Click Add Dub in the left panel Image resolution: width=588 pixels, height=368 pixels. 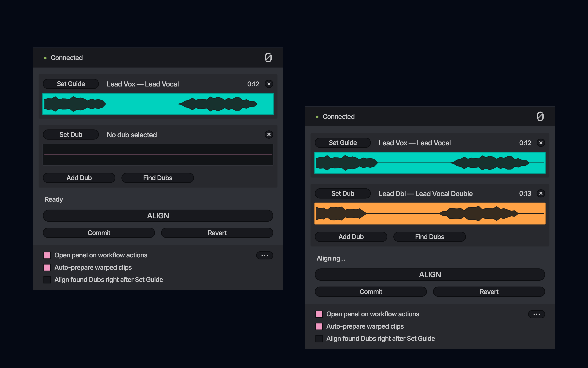pyautogui.click(x=79, y=178)
